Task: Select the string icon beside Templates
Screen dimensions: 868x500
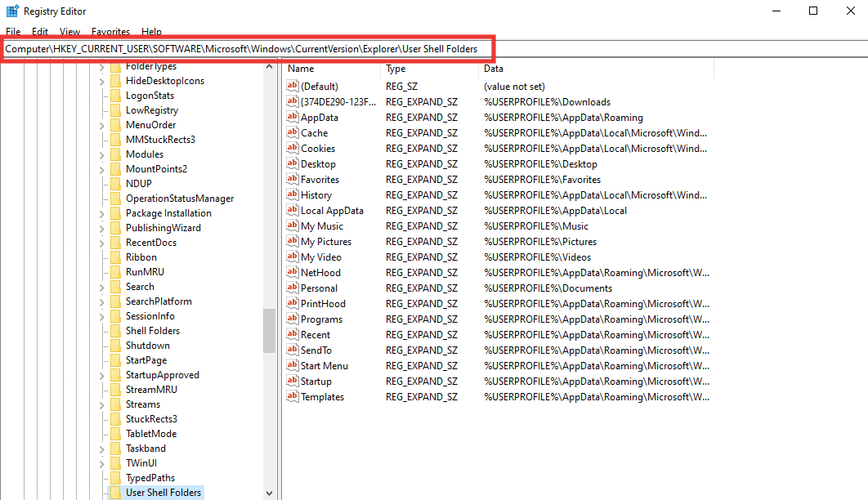Action: (x=293, y=395)
